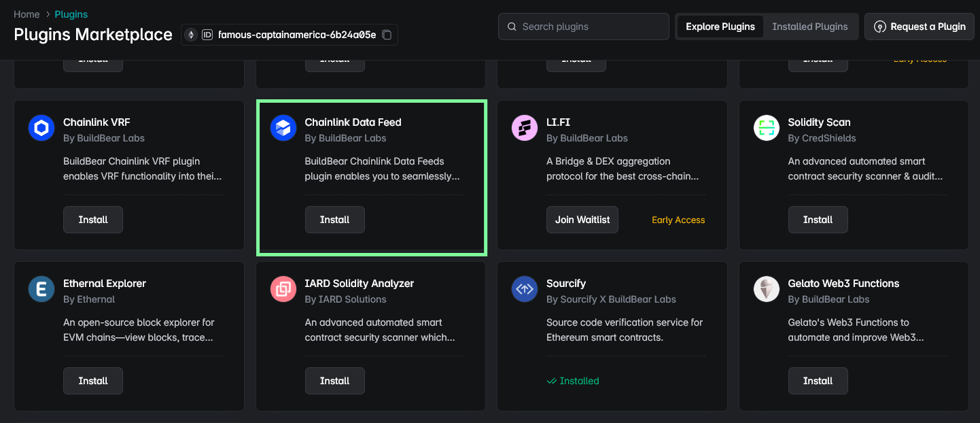980x423 pixels.
Task: Click 'By Ethernal' author text
Action: (x=89, y=299)
